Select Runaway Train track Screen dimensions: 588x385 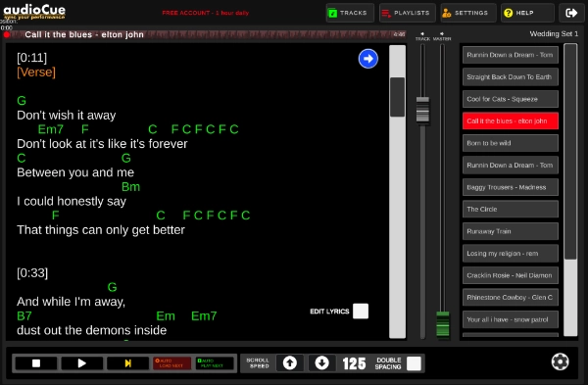coord(510,231)
